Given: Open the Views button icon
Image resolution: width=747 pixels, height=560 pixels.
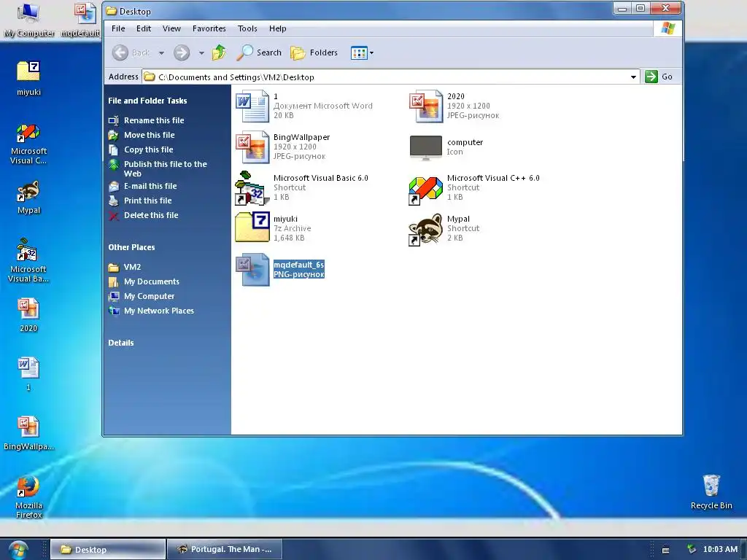Looking at the screenshot, I should click(359, 52).
